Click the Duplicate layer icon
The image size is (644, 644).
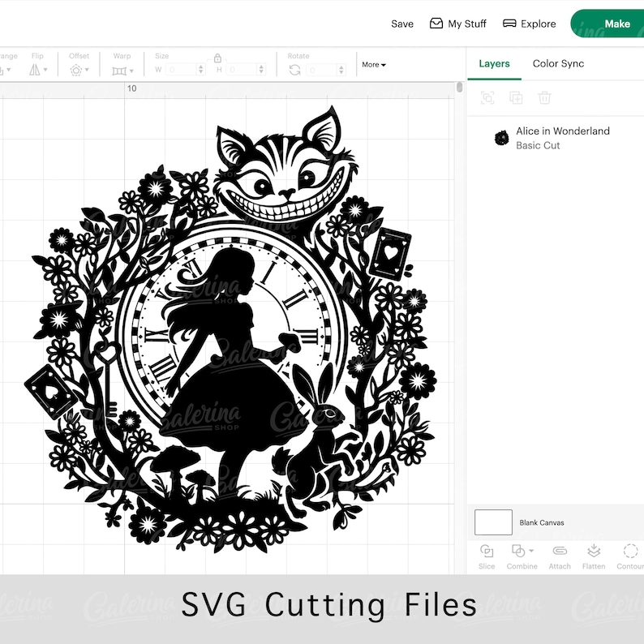tap(516, 98)
